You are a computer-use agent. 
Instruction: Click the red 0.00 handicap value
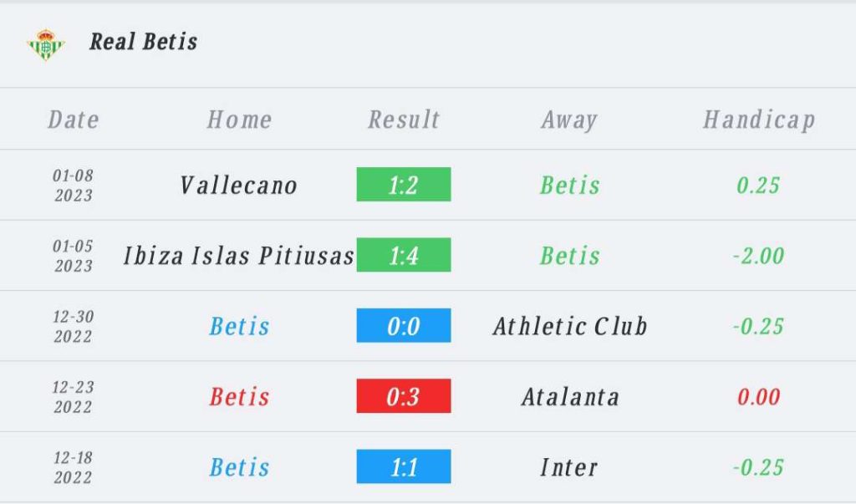pyautogui.click(x=758, y=396)
